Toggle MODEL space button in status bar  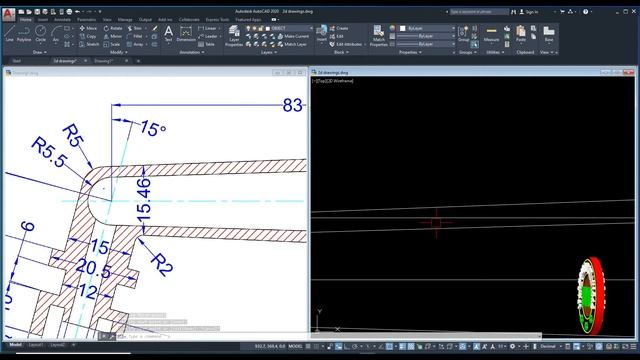[296, 346]
